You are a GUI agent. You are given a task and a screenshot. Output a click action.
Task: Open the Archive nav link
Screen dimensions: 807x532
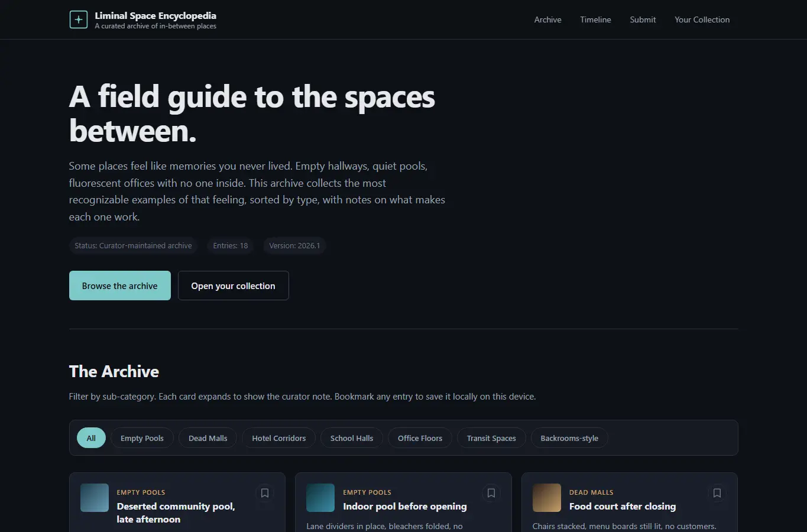tap(547, 20)
